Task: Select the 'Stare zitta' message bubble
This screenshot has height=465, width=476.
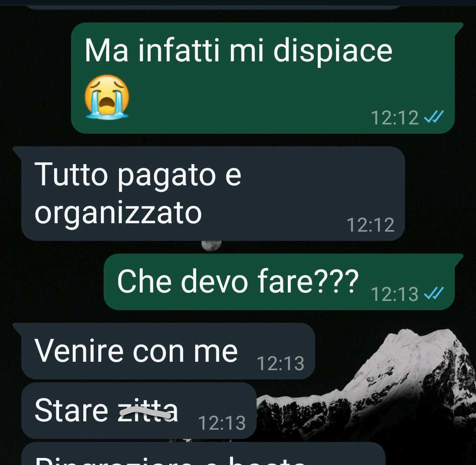Action: (139, 411)
